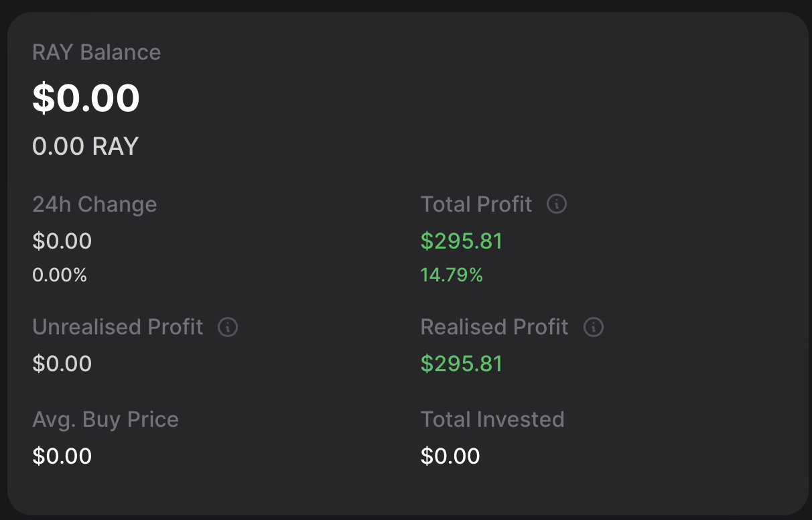
Task: Click the 24h Change label
Action: click(x=94, y=204)
